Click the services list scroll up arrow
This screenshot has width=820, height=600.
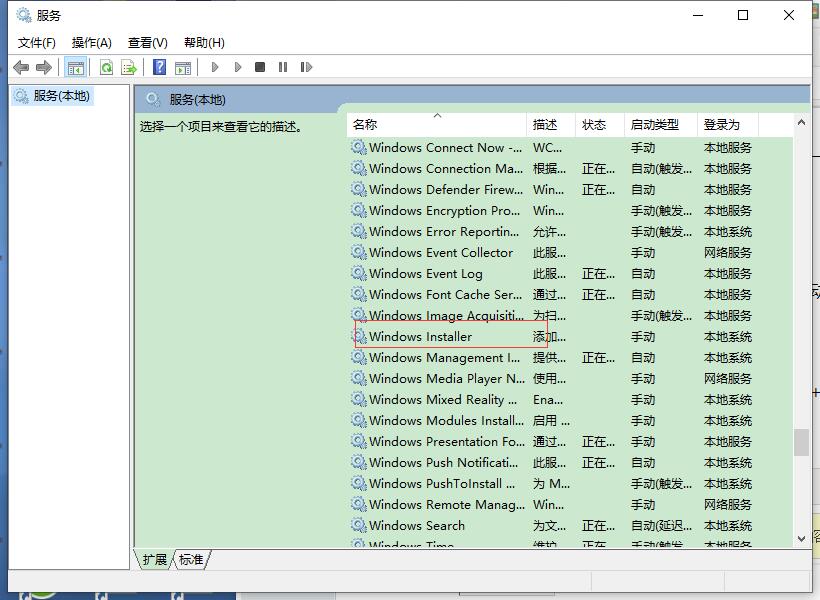pyautogui.click(x=801, y=122)
